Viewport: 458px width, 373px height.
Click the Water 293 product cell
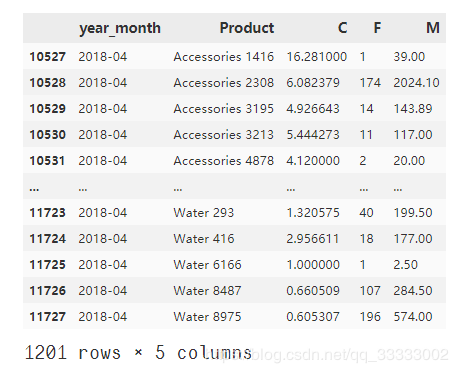tap(204, 213)
